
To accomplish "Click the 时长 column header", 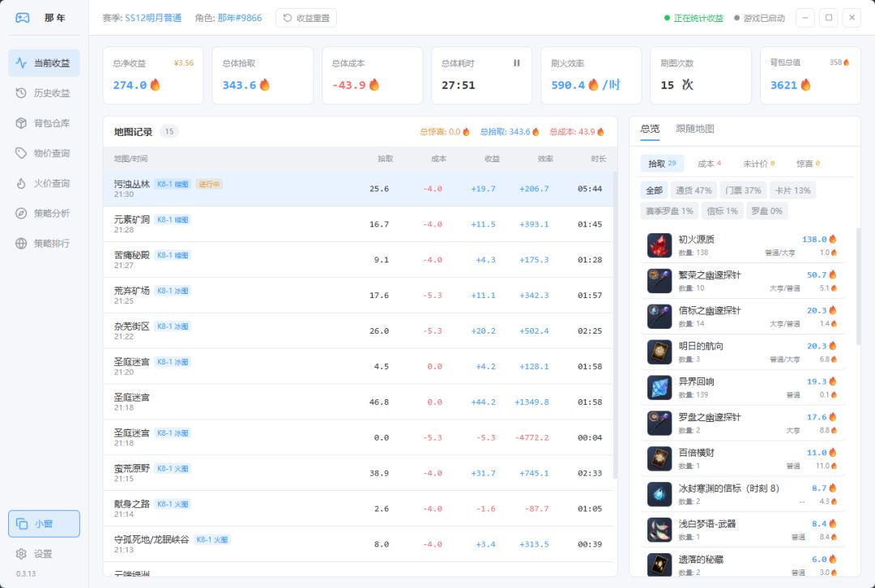I will pos(598,159).
